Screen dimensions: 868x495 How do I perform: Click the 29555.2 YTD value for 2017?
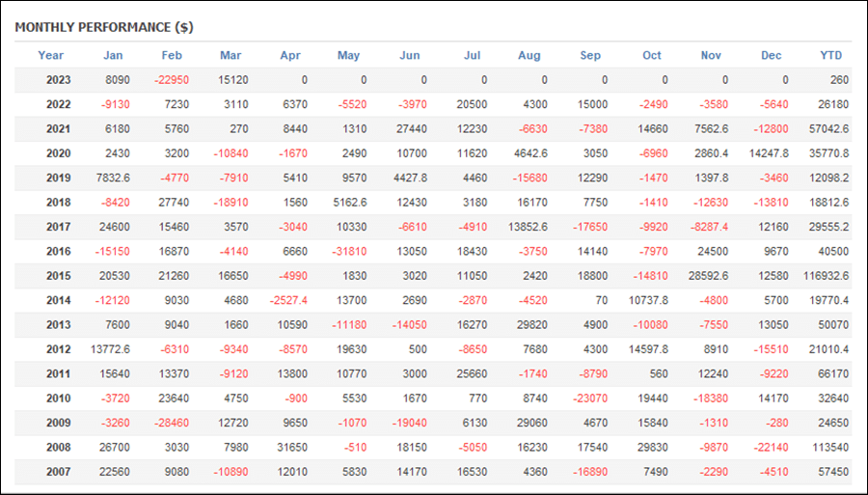828,227
